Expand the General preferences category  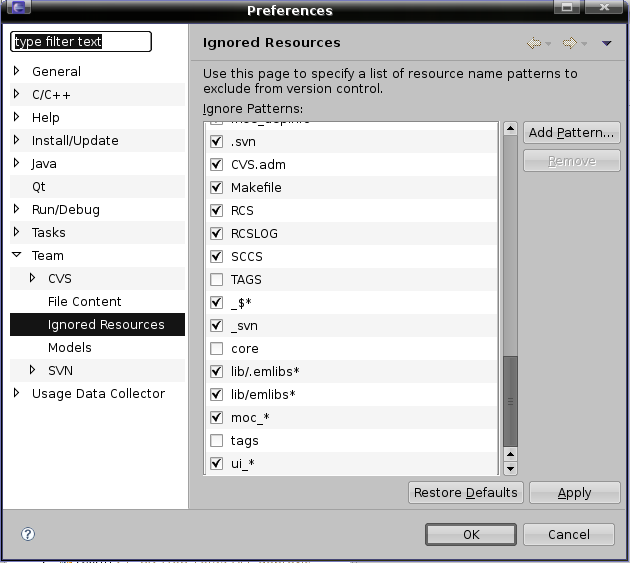17,71
